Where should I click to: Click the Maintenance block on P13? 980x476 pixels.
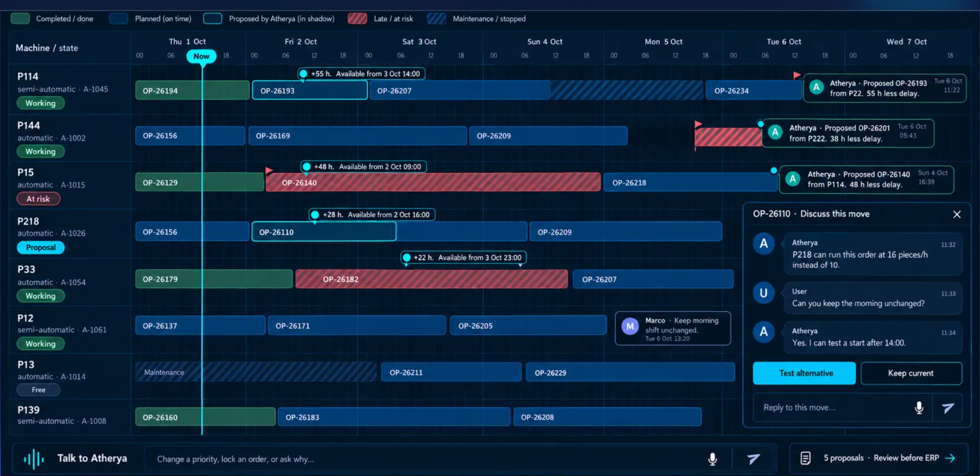pos(256,372)
